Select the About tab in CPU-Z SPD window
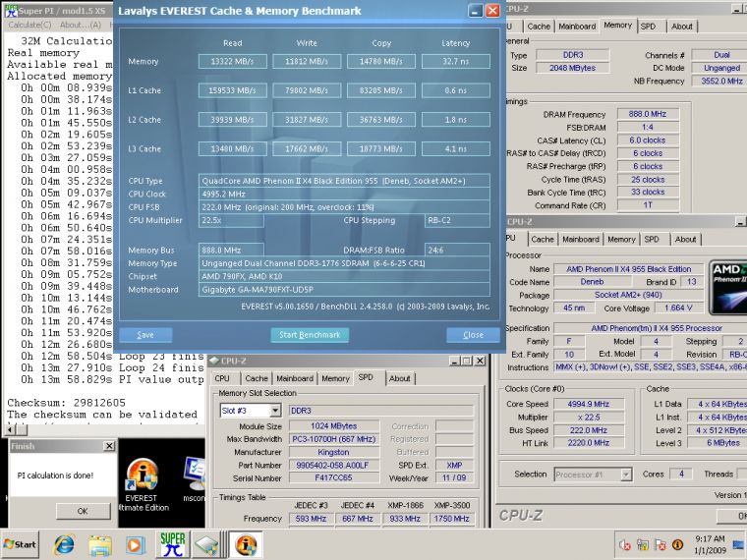Image resolution: width=747 pixels, height=560 pixels. 400,378
